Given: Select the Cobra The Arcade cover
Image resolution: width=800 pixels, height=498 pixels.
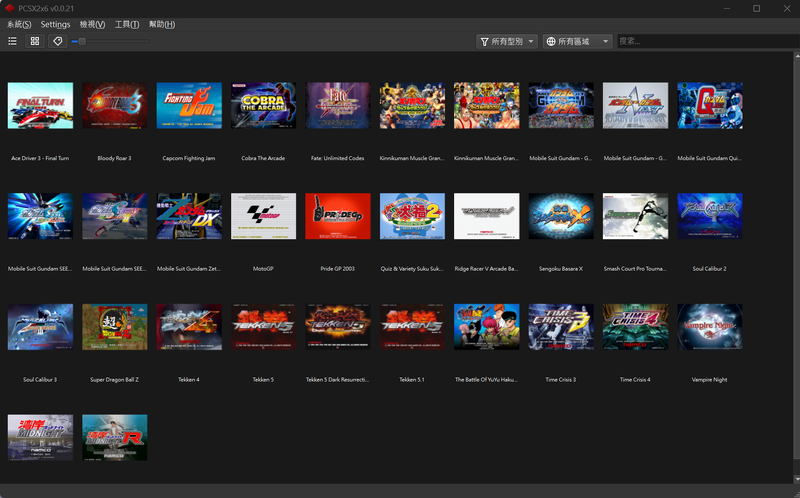Looking at the screenshot, I should pos(263,106).
